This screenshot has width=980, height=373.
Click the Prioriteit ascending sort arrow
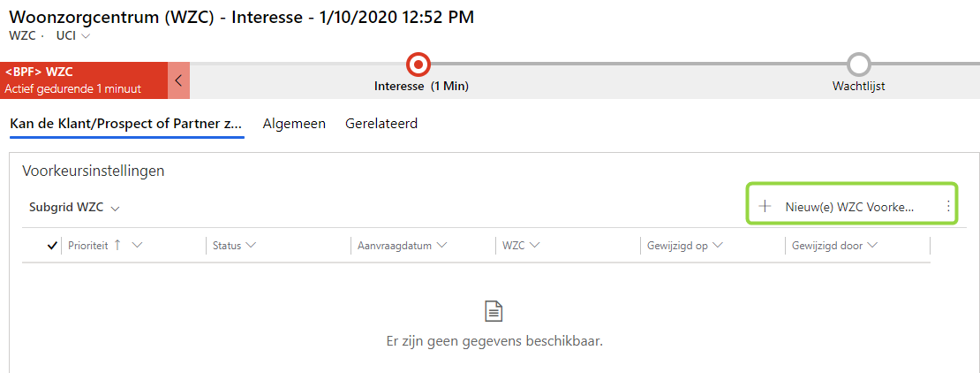point(117,245)
